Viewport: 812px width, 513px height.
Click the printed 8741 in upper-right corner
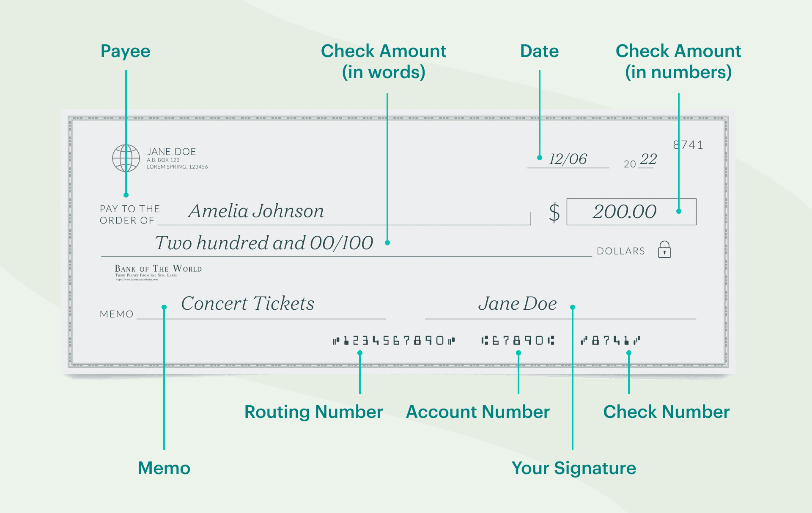click(688, 145)
